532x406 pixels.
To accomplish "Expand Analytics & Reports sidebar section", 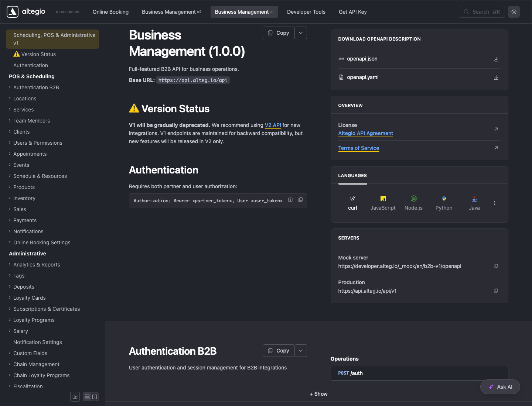I will pos(37,265).
